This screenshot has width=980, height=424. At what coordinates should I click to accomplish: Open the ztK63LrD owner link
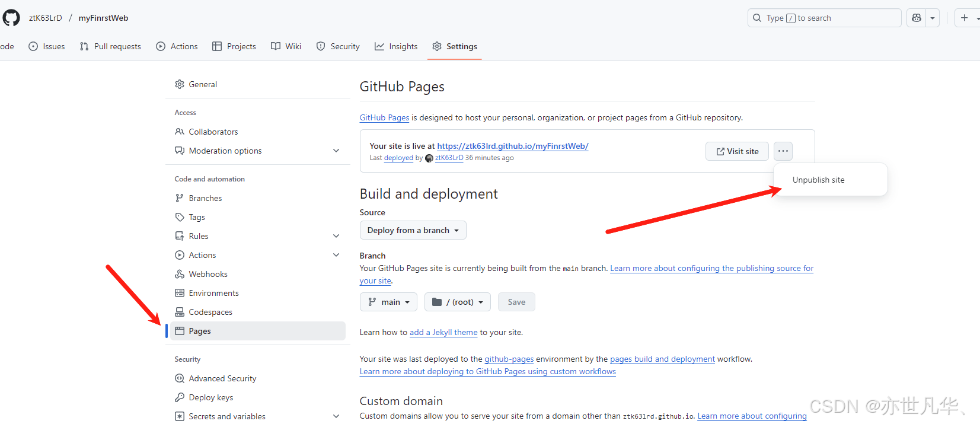(46, 18)
